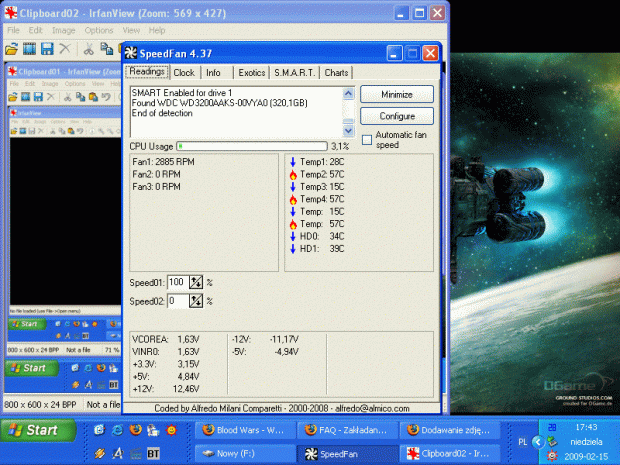Open the Info tab in SpeedFan
620x465 pixels.
point(213,73)
